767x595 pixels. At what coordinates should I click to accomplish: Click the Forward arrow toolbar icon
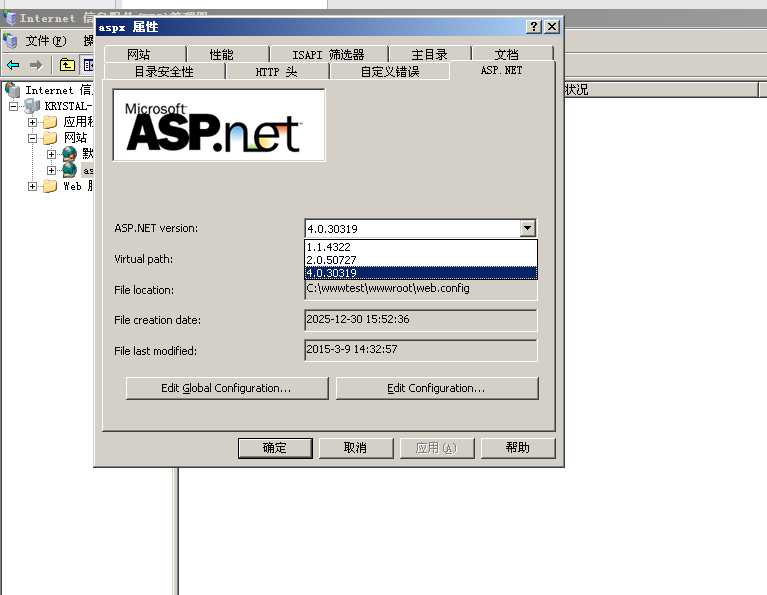(36, 65)
